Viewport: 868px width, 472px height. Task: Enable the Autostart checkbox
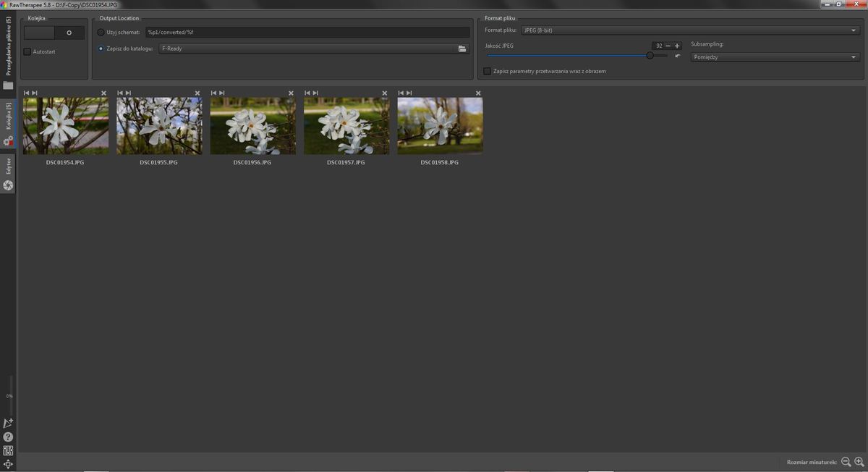click(27, 51)
